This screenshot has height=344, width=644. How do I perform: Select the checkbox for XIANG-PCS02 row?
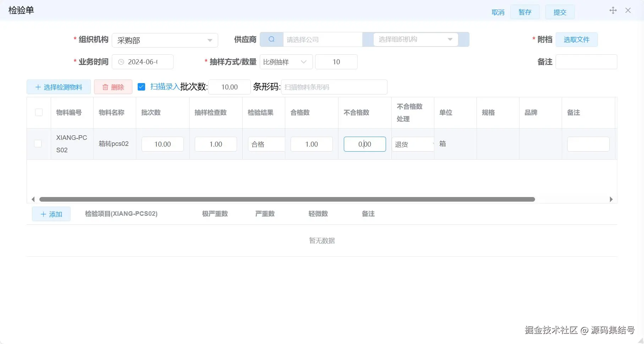coord(38,143)
